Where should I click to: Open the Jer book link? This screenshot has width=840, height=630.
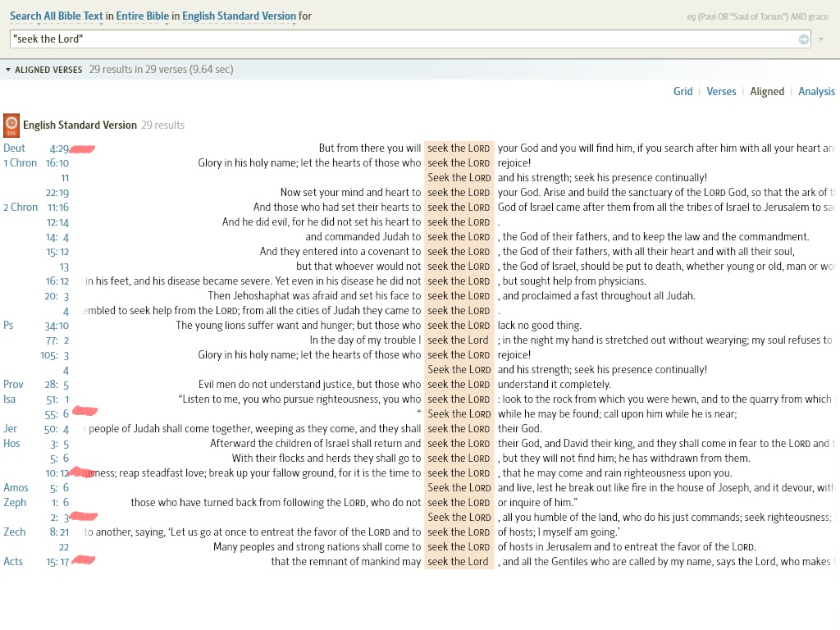pos(10,428)
